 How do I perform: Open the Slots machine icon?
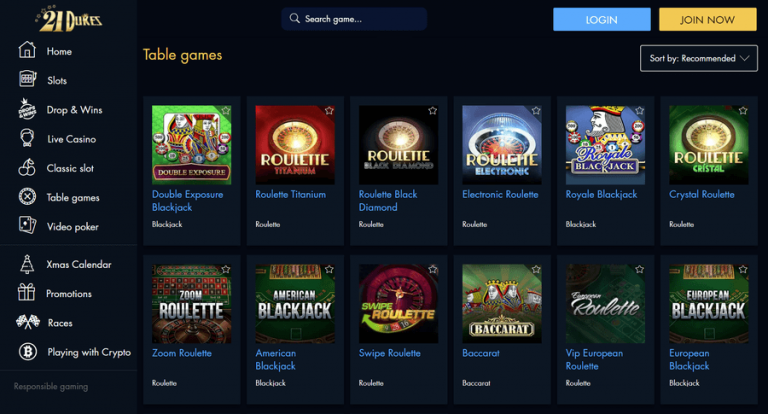point(27,79)
